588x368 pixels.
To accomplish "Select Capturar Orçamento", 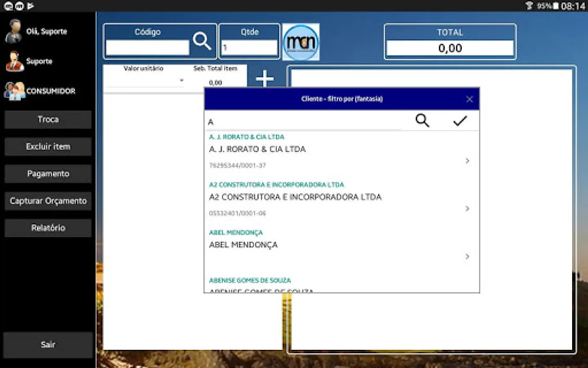I will (48, 201).
